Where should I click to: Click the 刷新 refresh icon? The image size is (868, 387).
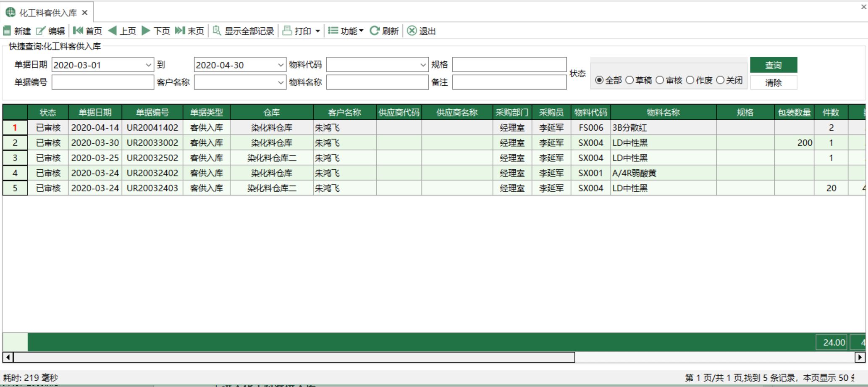point(375,31)
